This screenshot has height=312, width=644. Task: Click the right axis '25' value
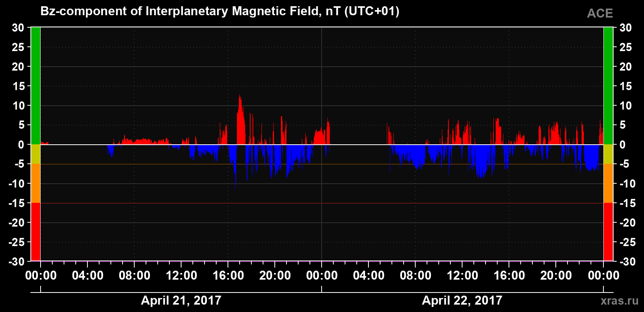(x=626, y=47)
